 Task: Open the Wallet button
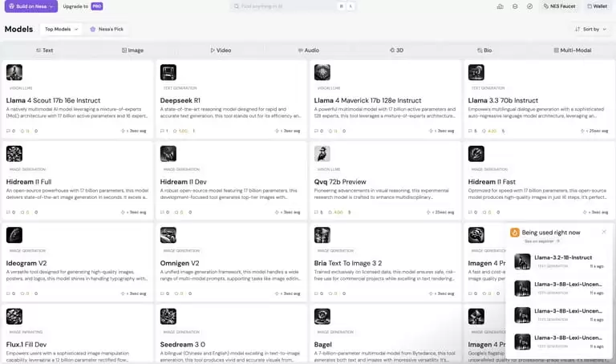coord(597,6)
